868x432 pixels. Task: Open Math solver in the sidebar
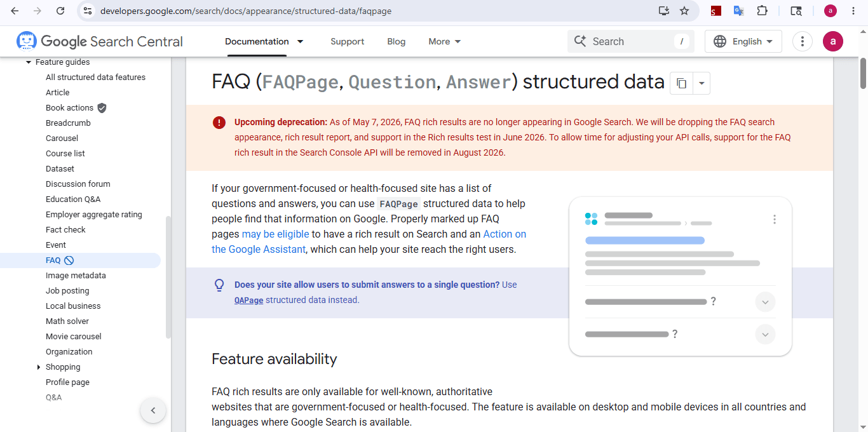67,321
